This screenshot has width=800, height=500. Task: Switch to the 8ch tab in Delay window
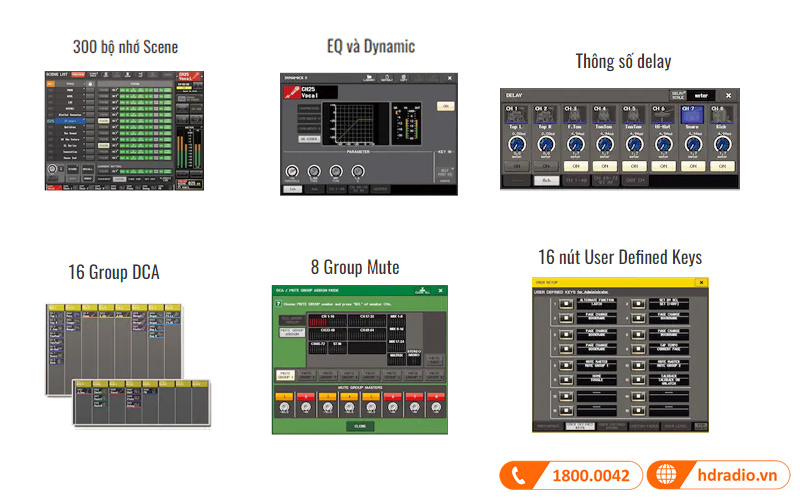(546, 181)
